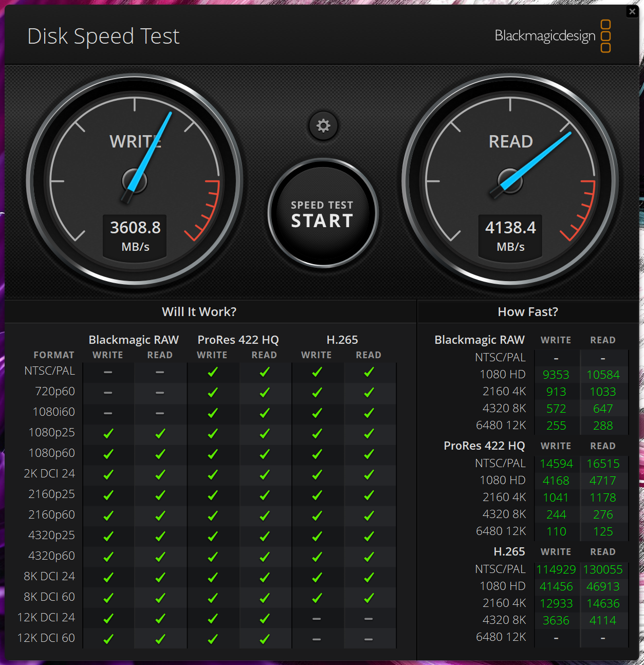Select the 4320p25 format row label
644x665 pixels.
click(x=51, y=535)
